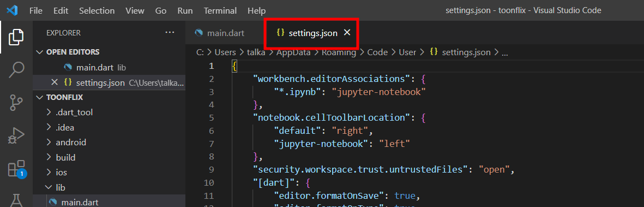Screen dimensions: 644x207
Task: Click the AppData breadcrumb segment
Action: click(294, 52)
